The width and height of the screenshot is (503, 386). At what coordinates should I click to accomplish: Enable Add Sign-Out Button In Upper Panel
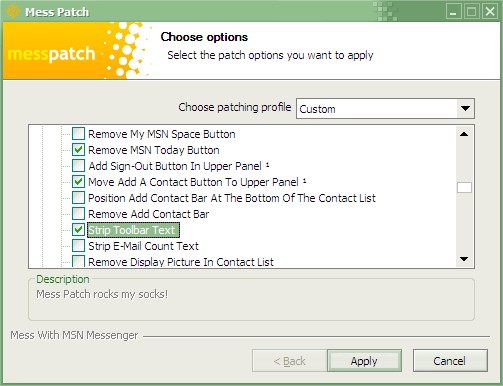(x=78, y=166)
